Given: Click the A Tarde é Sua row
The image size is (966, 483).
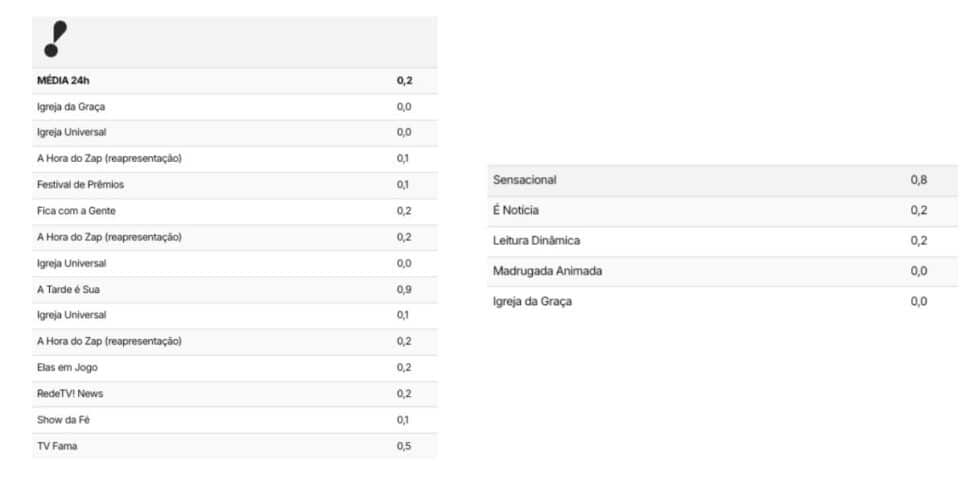Looking at the screenshot, I should (235, 290).
